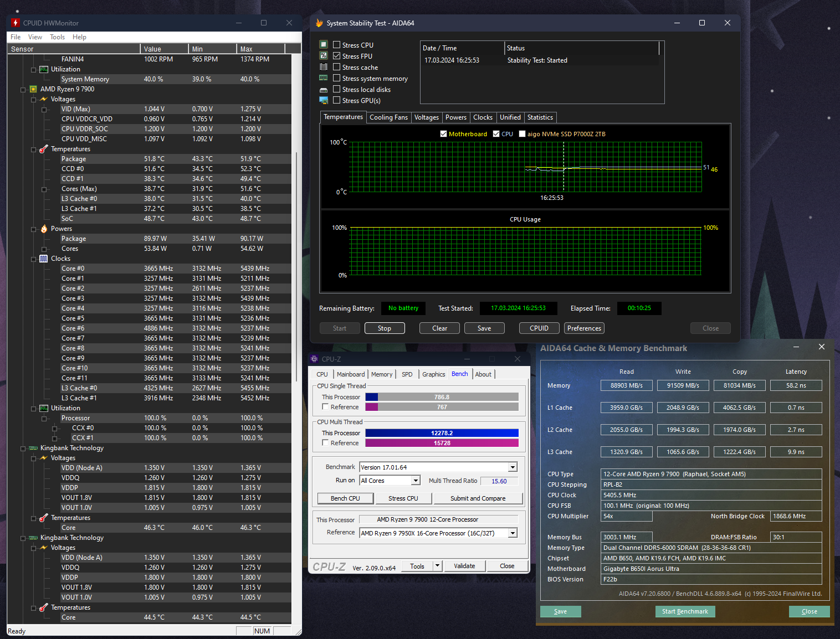Toggle Motherboard temperature graph checkbox
The width and height of the screenshot is (840, 639).
click(x=443, y=134)
